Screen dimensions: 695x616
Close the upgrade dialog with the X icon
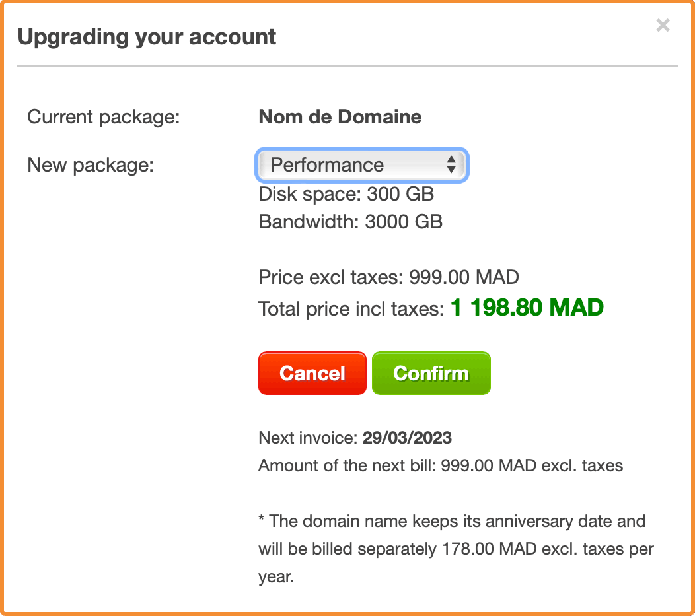tap(663, 25)
